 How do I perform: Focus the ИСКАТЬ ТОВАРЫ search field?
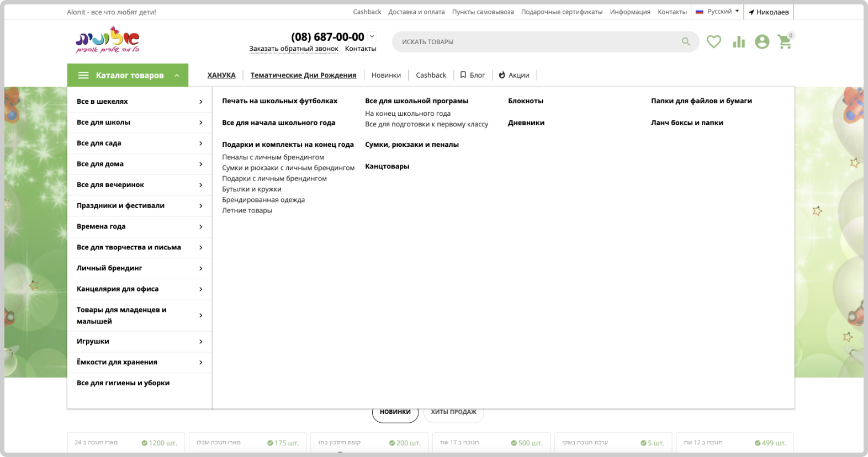[x=536, y=42]
